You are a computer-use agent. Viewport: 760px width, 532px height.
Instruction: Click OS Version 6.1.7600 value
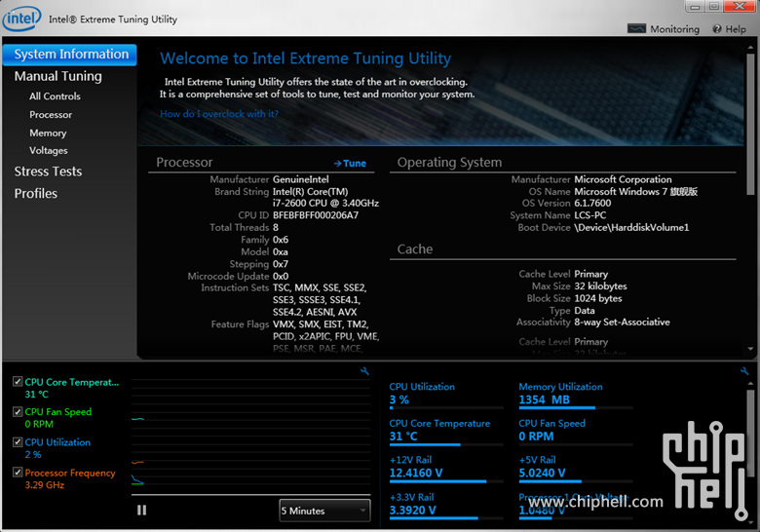[592, 203]
